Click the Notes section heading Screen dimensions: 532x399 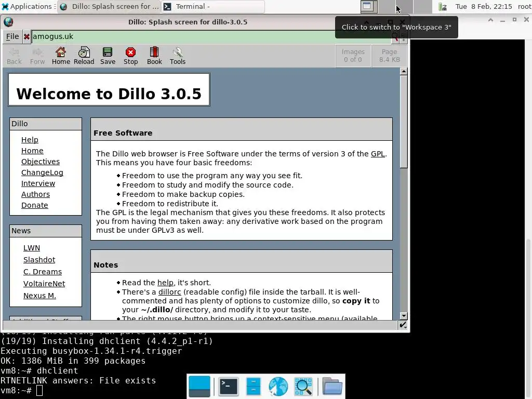tap(106, 265)
